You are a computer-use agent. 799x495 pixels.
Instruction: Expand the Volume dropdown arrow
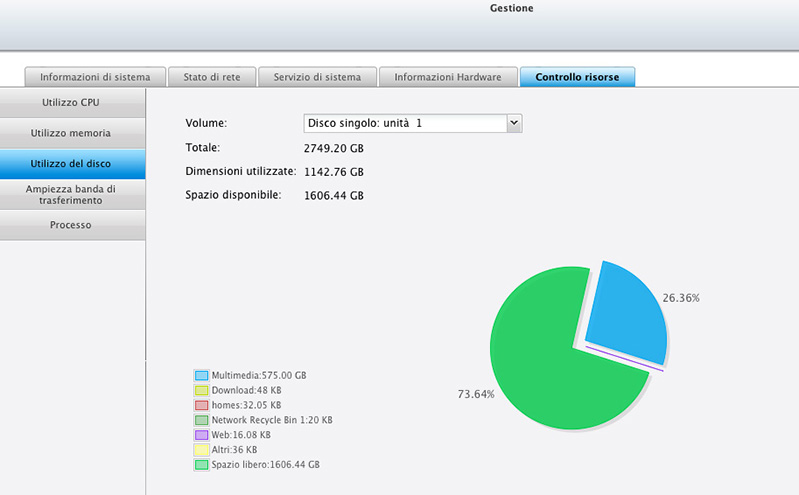pyautogui.click(x=514, y=123)
